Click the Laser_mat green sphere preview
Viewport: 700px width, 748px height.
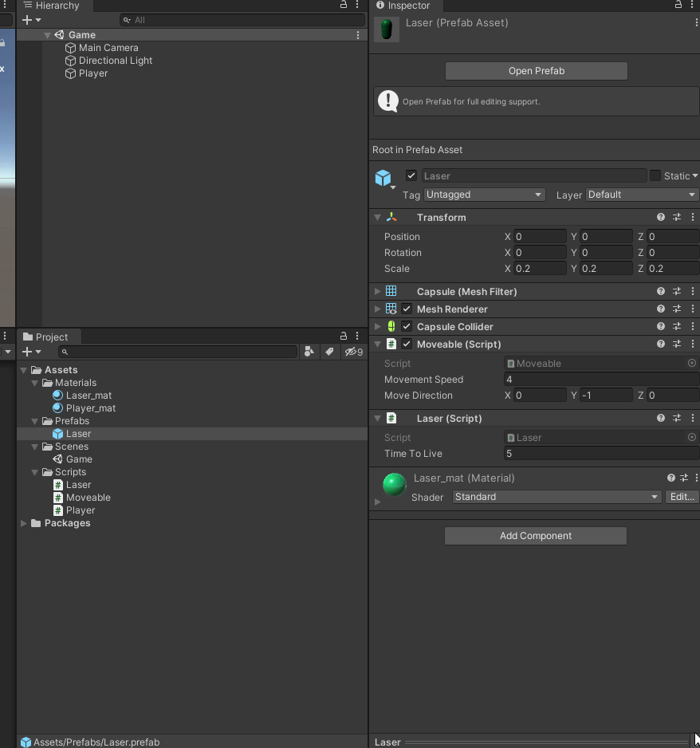pyautogui.click(x=395, y=484)
